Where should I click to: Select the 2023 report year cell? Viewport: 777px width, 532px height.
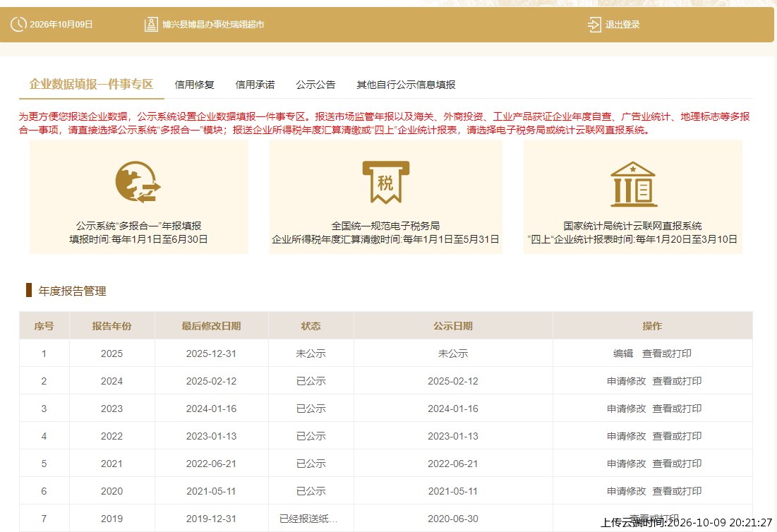coord(112,409)
